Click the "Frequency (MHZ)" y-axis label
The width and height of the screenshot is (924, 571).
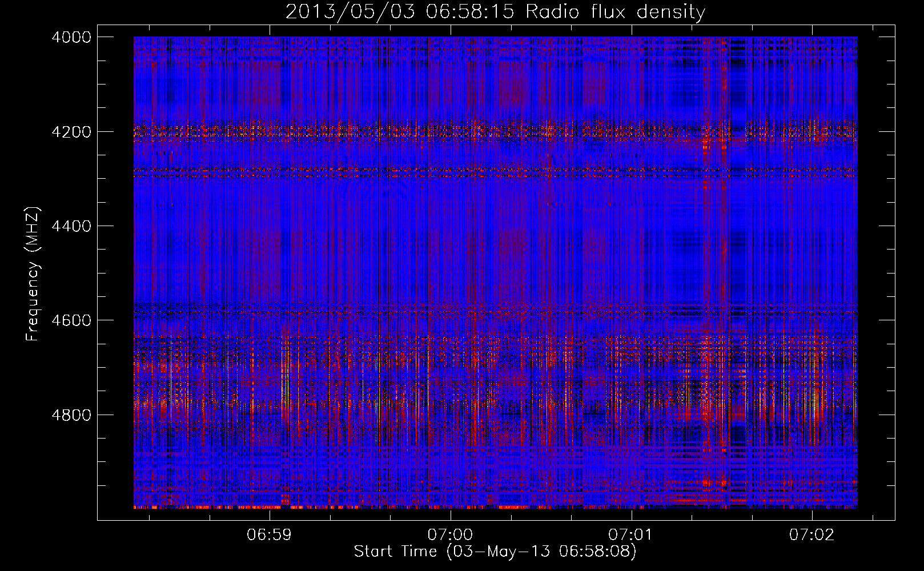[33, 274]
